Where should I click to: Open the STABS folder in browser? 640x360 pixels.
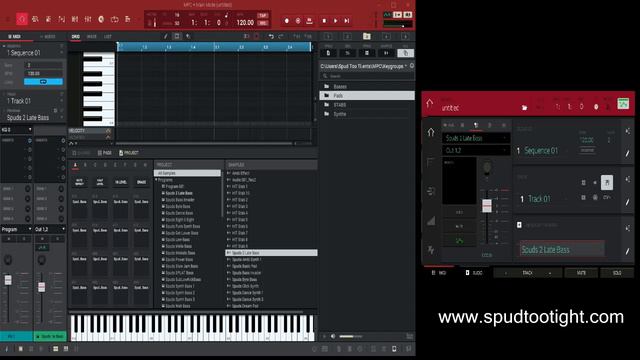click(367, 105)
